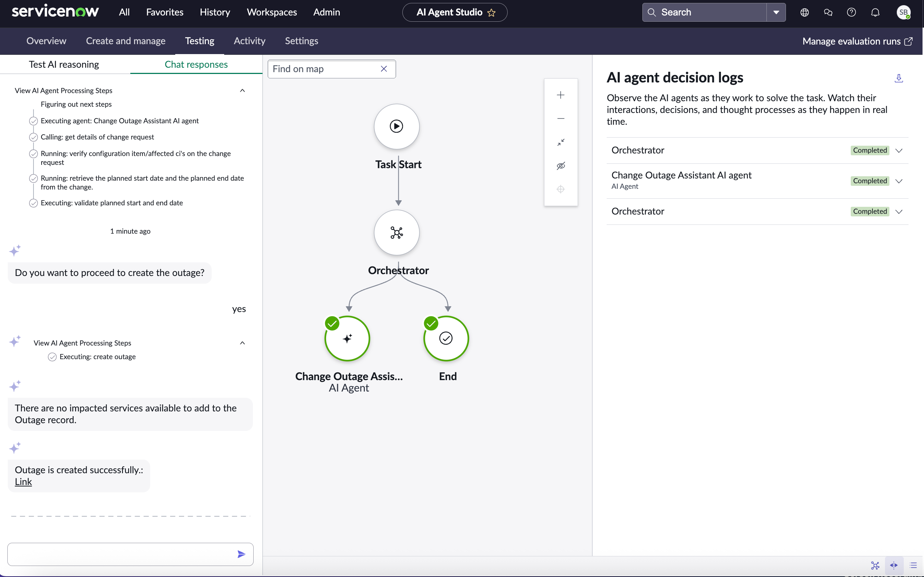Collapse the processing steps above Executing: create outage
Image resolution: width=924 pixels, height=577 pixels.
(242, 343)
